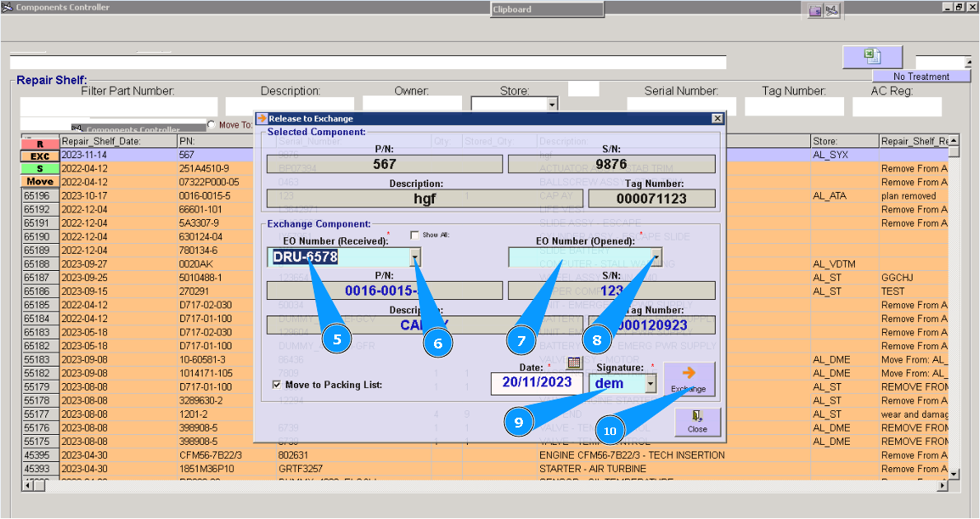
Task: Click the top search text bar
Action: click(368, 63)
